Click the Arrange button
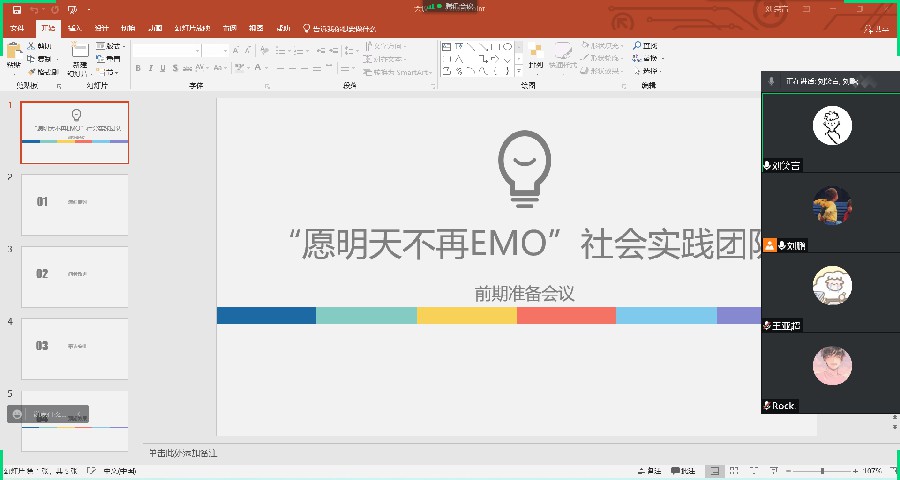The height and width of the screenshot is (480, 900). (536, 56)
